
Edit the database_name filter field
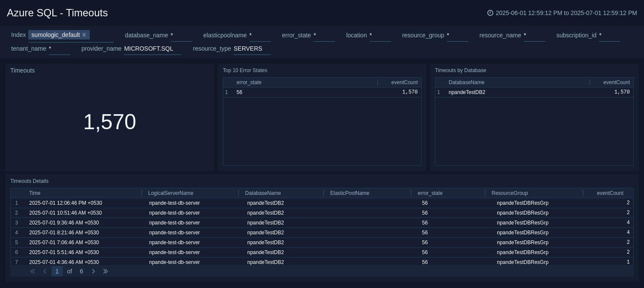point(181,35)
